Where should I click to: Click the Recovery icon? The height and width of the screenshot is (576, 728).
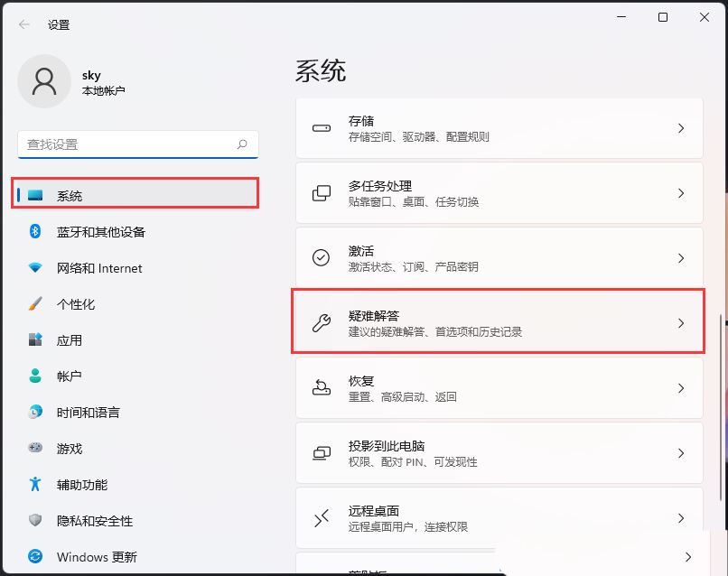click(x=322, y=388)
